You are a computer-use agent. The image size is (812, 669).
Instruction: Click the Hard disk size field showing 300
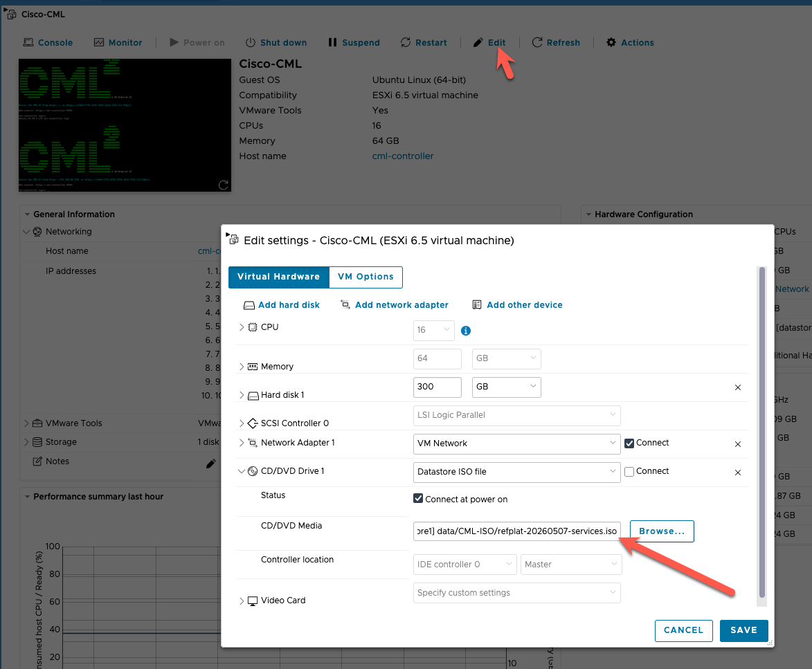(x=437, y=387)
